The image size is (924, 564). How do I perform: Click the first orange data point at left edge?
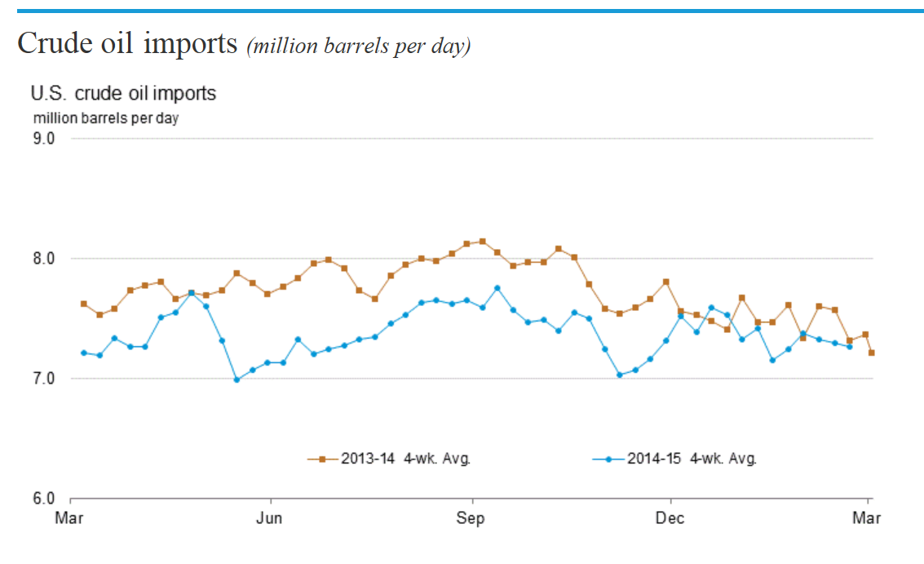[x=83, y=304]
